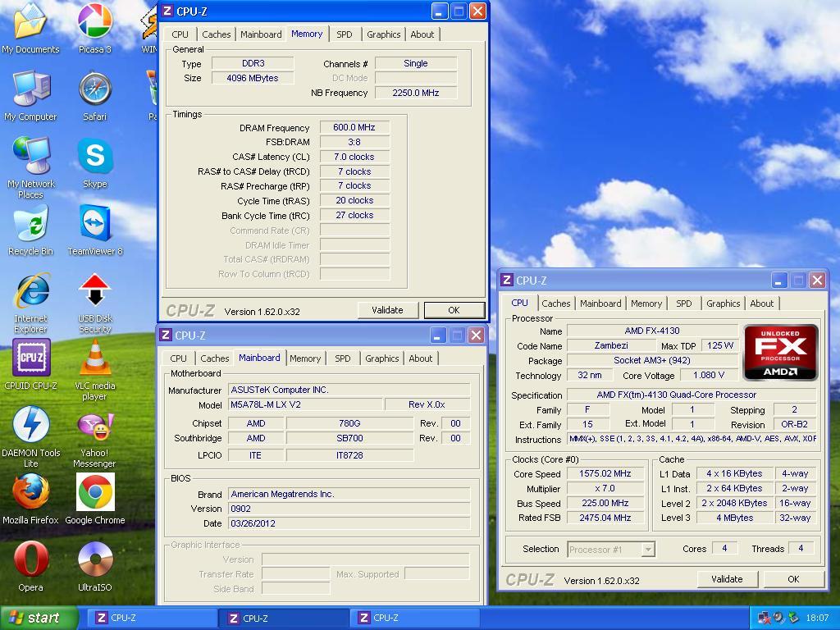Click the CAS# Latency 7.0 clocks value
Viewport: 840px width, 630px height.
[354, 157]
